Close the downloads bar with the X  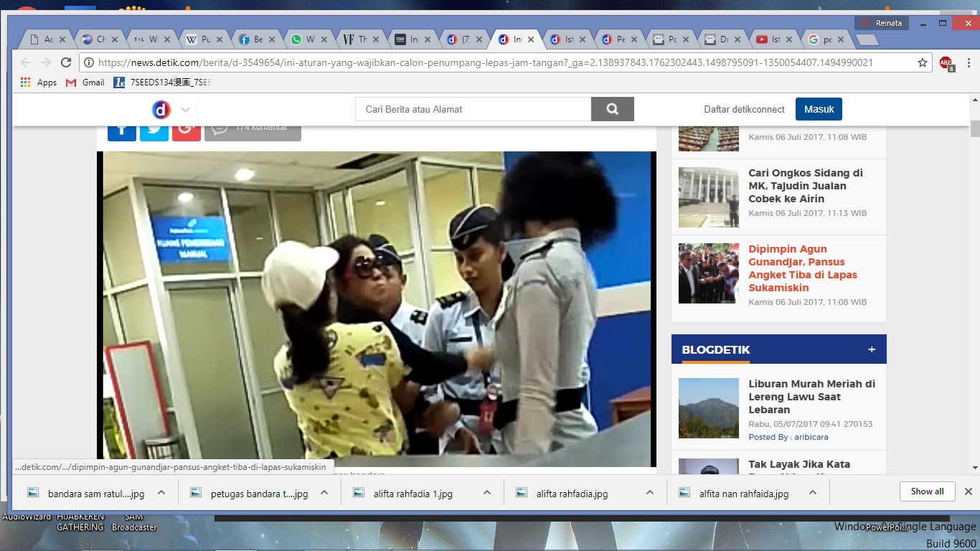click(x=968, y=491)
